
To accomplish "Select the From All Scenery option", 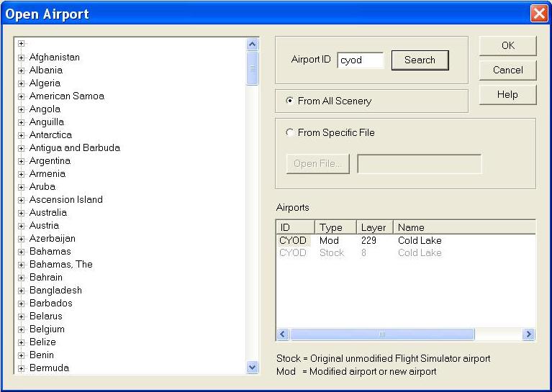I will pos(290,101).
